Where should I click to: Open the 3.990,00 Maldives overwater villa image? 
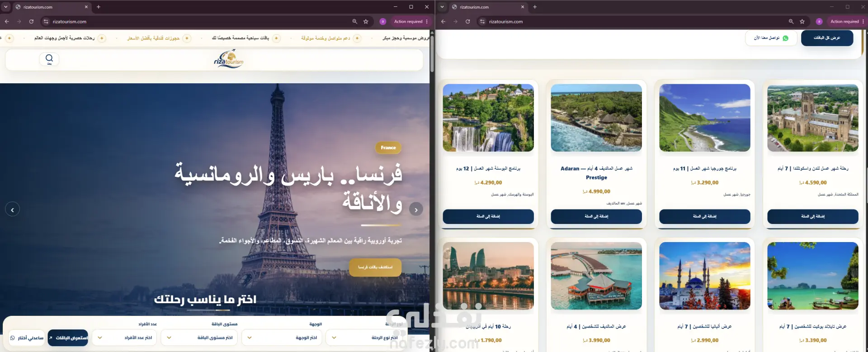(596, 276)
